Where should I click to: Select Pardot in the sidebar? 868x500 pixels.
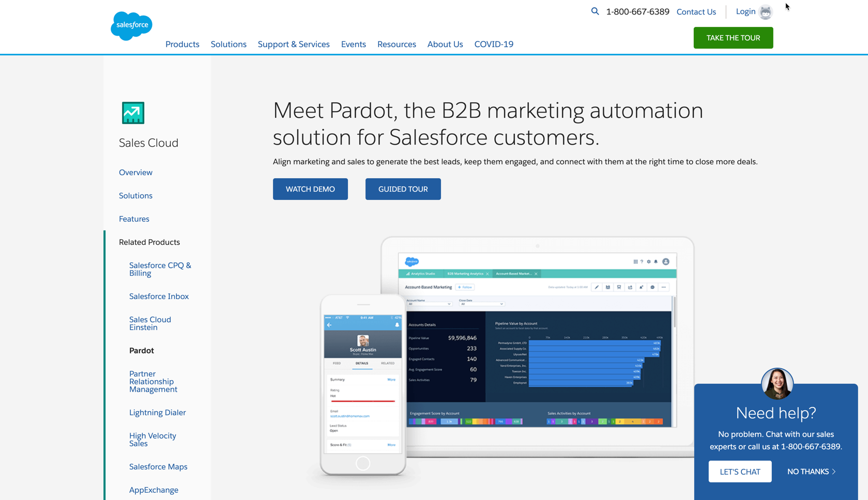coord(142,351)
